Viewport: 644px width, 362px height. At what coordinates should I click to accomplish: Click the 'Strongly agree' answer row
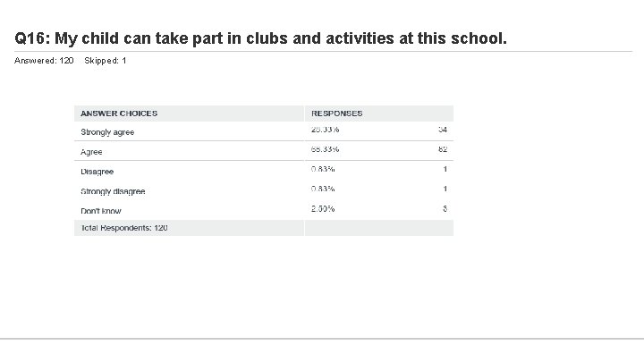coord(107,131)
